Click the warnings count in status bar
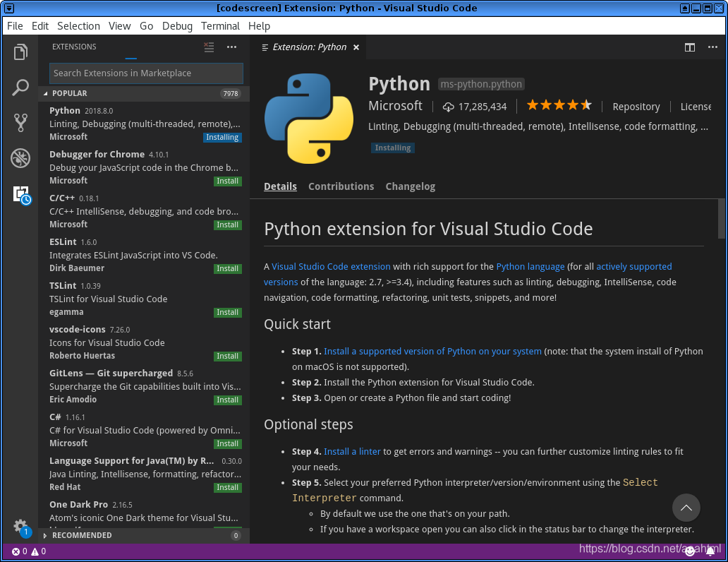The image size is (728, 562). [39, 551]
